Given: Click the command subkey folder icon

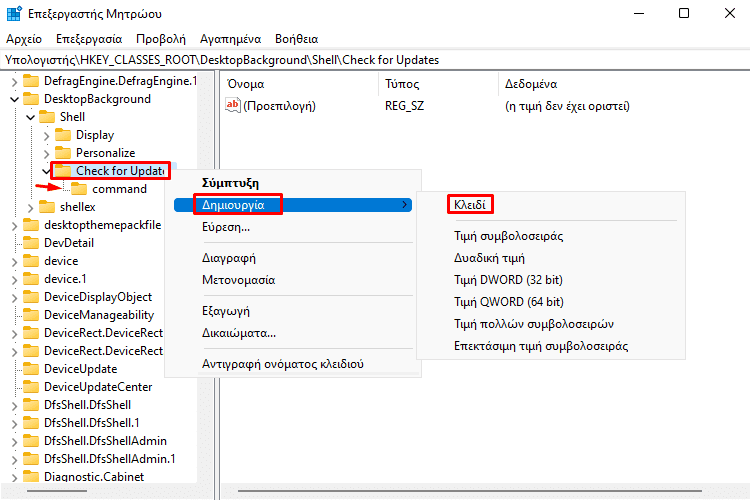Looking at the screenshot, I should (x=79, y=189).
